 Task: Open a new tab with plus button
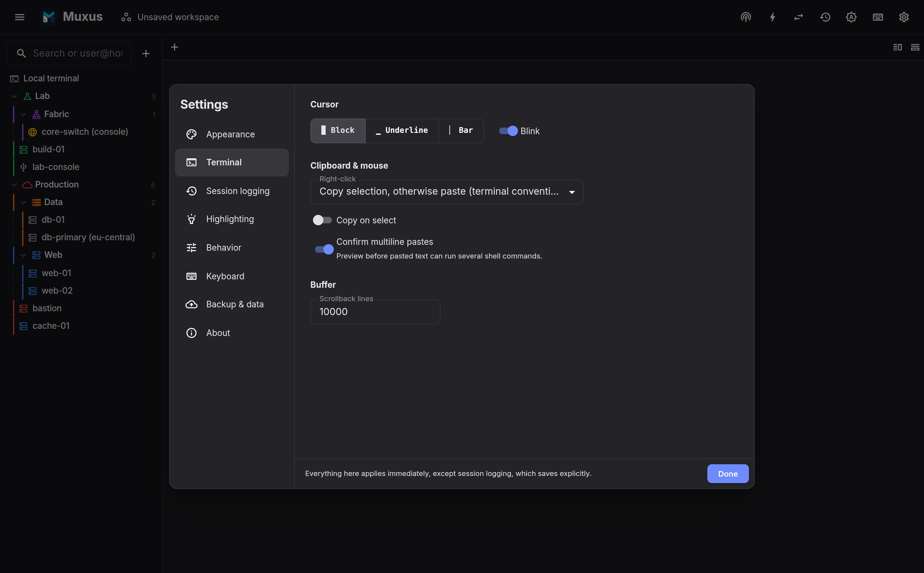click(175, 47)
